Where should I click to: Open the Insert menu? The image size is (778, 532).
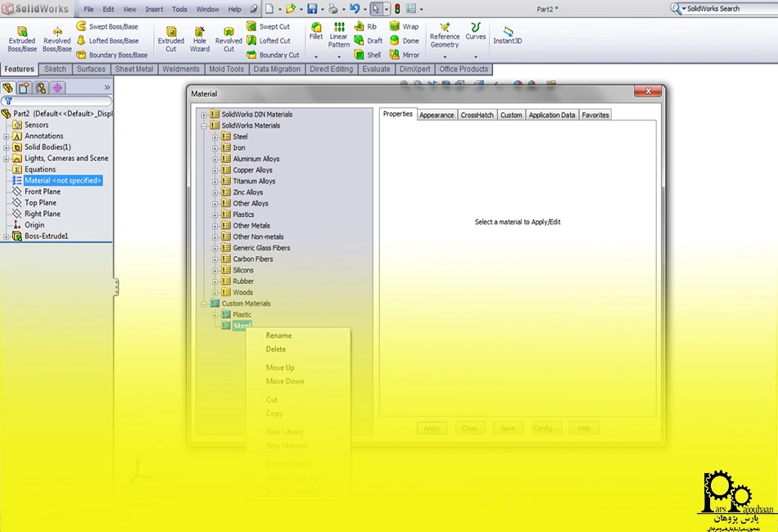[x=154, y=9]
